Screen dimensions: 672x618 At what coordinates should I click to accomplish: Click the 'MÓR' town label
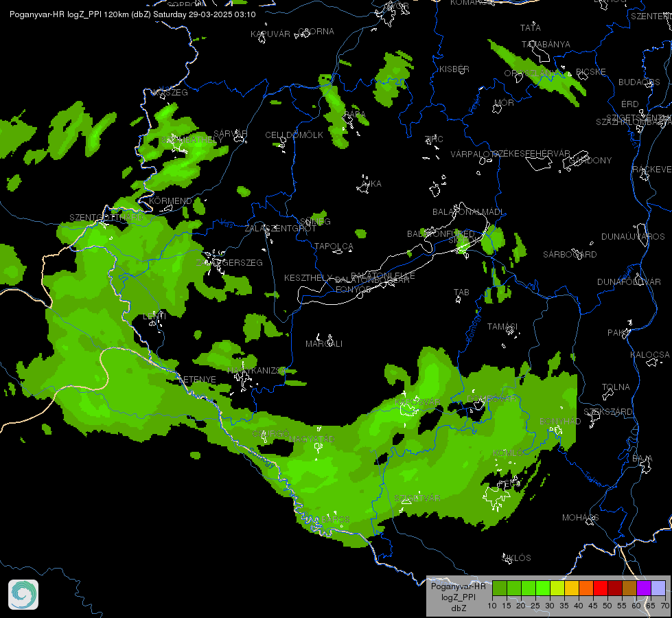coord(504,103)
